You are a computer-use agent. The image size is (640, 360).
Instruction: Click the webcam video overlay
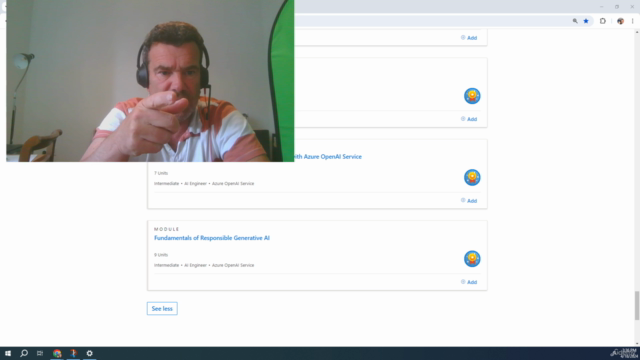pyautogui.click(x=150, y=81)
